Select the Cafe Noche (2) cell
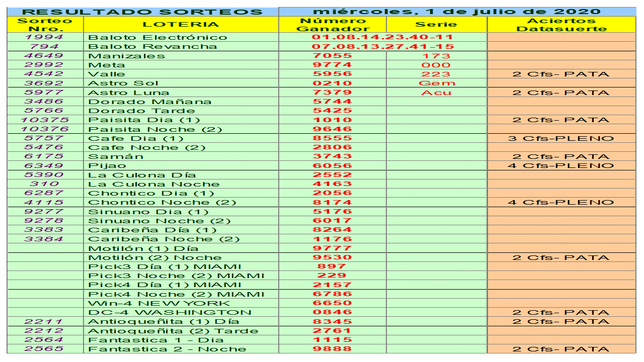Viewport: 644px width, 362px height. [x=181, y=147]
